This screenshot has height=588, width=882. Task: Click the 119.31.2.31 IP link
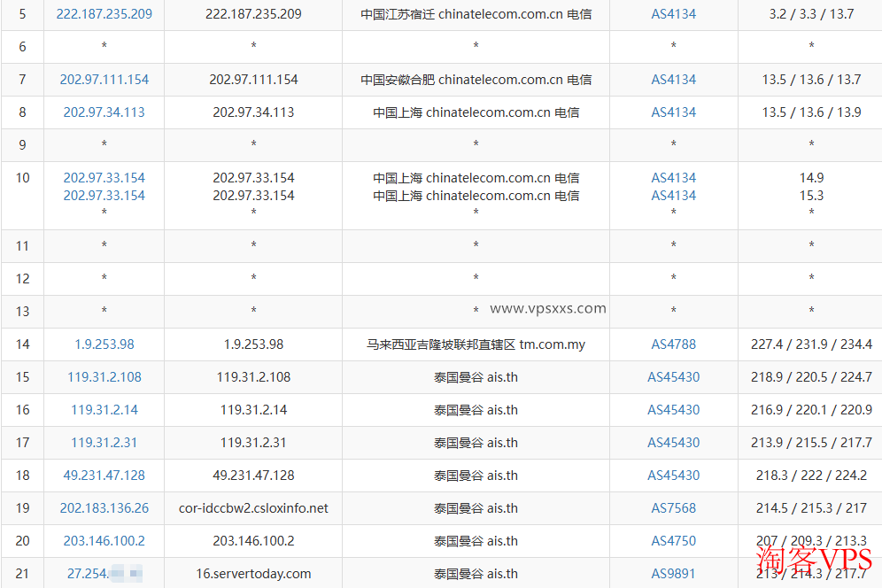(x=104, y=443)
